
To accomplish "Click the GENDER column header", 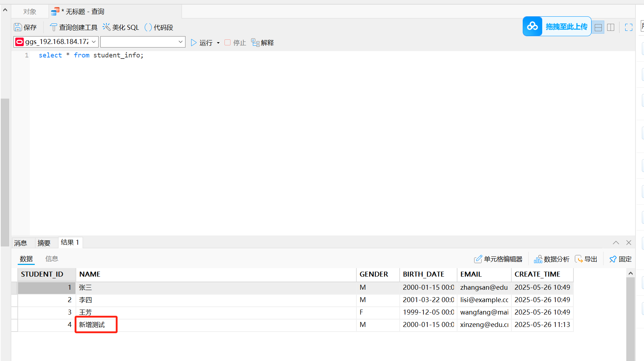I will (x=378, y=274).
